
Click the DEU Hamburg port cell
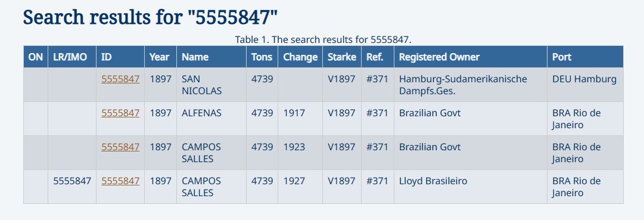pos(585,85)
